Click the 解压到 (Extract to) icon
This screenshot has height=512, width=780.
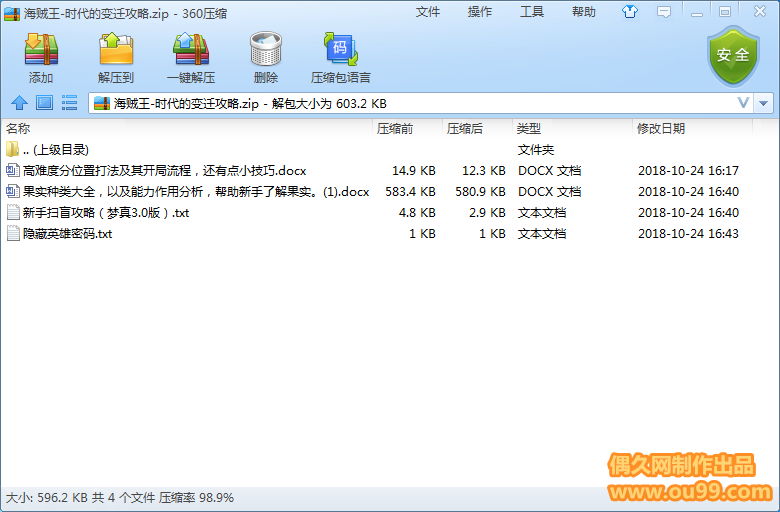click(116, 56)
